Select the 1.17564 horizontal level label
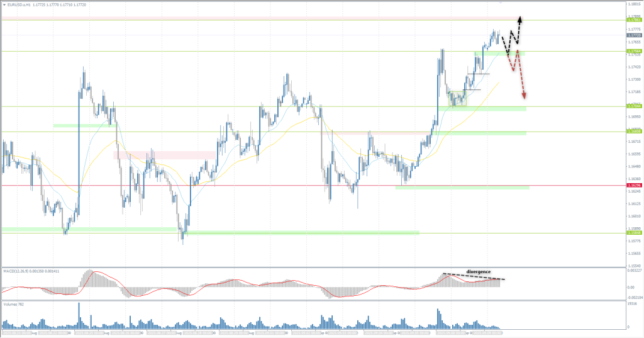 [634, 51]
